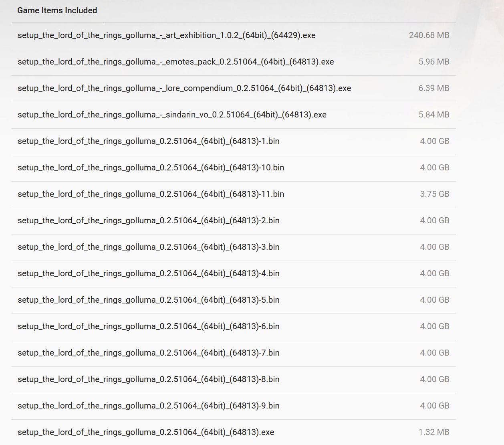Click the 4.00 GB size for -1.bin
This screenshot has width=504, height=445.
coord(435,141)
